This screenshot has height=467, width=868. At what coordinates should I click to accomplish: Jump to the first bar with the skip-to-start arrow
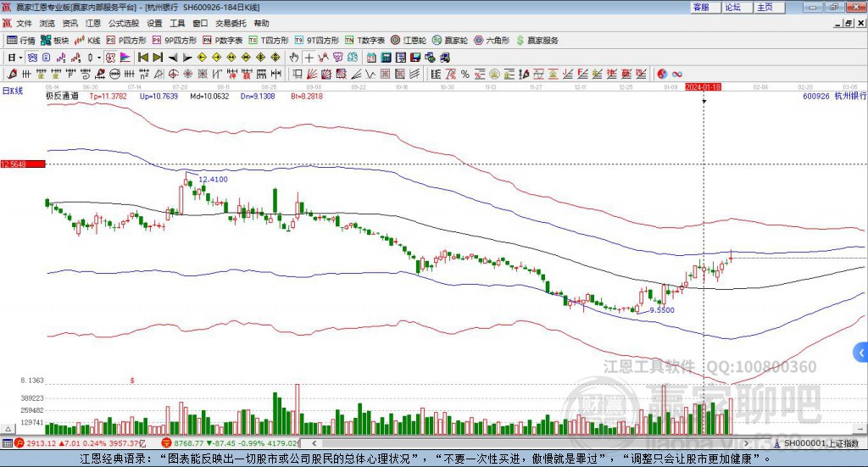click(x=142, y=58)
